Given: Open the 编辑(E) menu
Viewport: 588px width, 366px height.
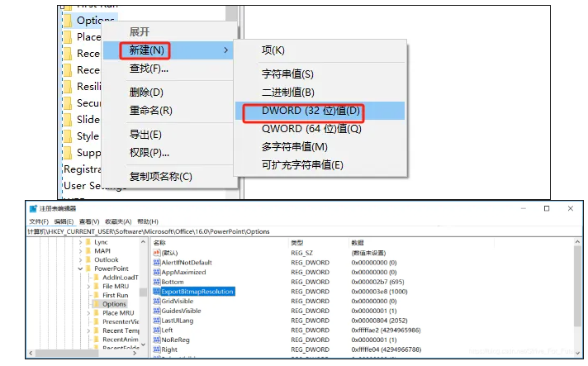Looking at the screenshot, I should (64, 221).
